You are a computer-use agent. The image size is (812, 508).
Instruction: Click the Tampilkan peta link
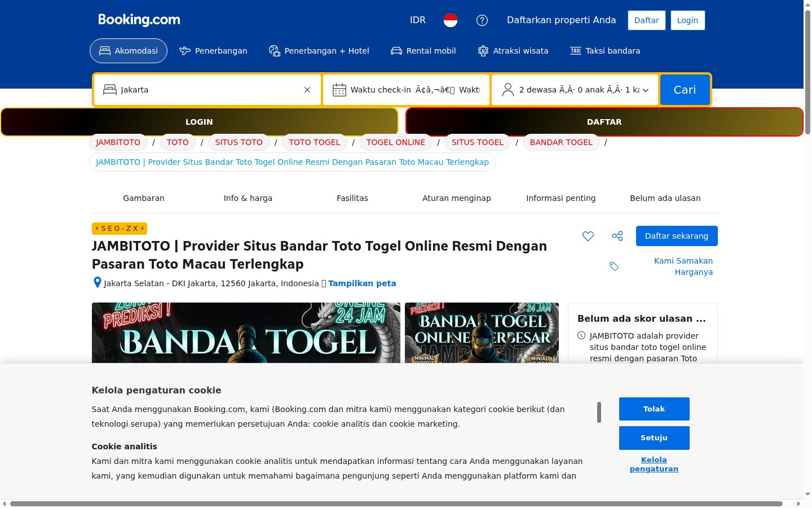click(362, 283)
